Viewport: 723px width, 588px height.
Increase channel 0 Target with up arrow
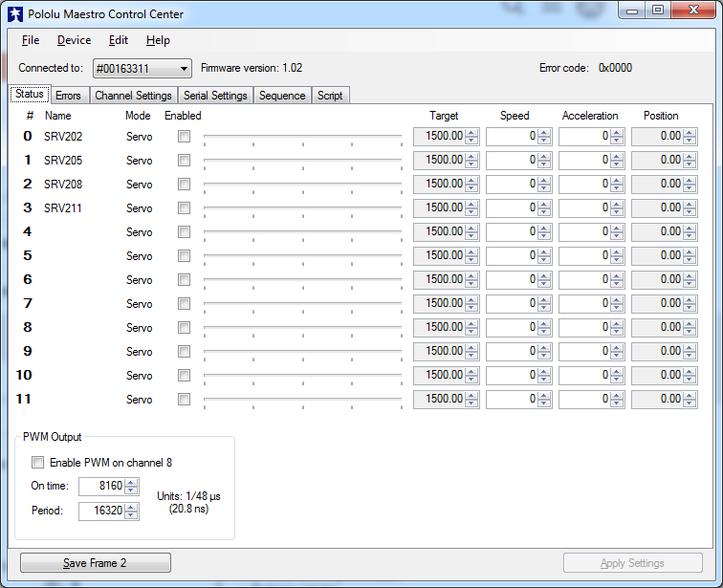(x=471, y=132)
